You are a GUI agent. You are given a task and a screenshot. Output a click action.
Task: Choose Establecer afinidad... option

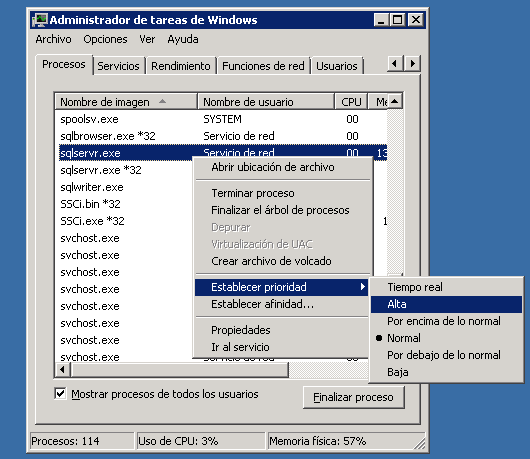(281, 304)
